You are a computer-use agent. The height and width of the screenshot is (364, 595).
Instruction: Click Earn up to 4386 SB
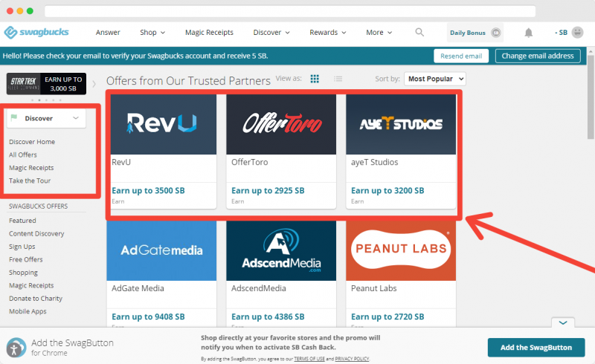[268, 317]
